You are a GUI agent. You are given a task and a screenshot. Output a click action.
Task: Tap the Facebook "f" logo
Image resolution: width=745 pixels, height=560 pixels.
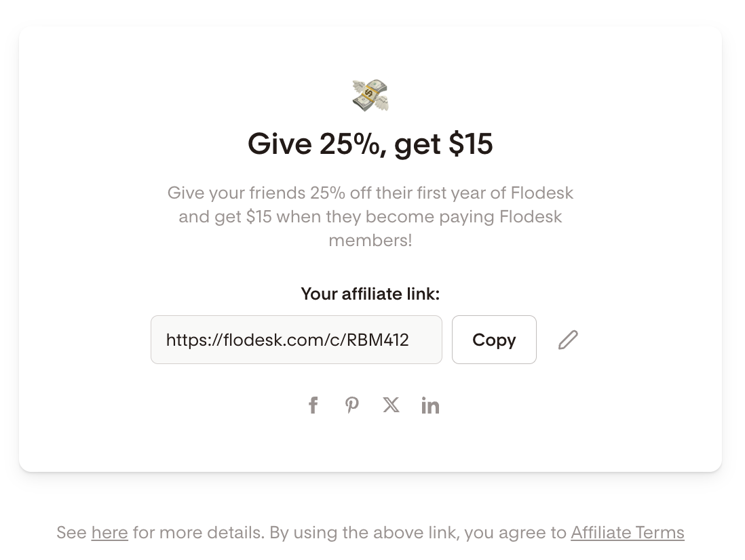tap(313, 405)
